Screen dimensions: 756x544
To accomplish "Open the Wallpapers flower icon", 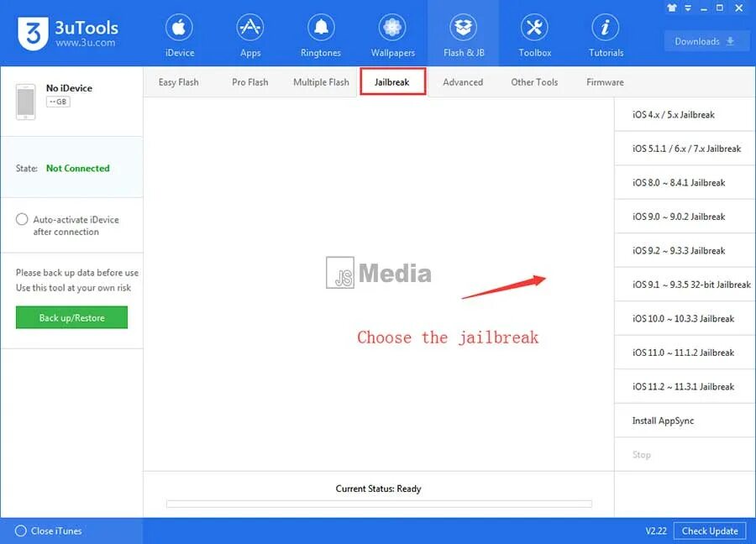I will coord(392,28).
